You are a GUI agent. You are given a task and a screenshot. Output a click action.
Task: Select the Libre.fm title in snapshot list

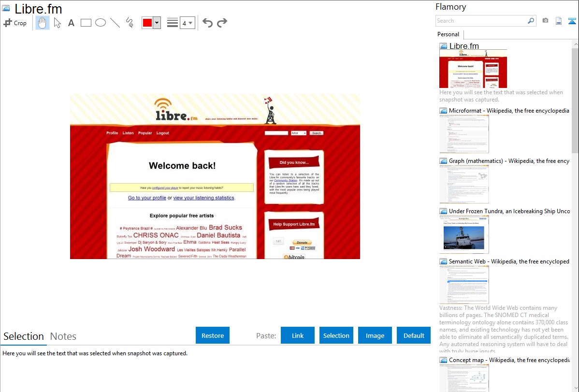[x=464, y=46]
